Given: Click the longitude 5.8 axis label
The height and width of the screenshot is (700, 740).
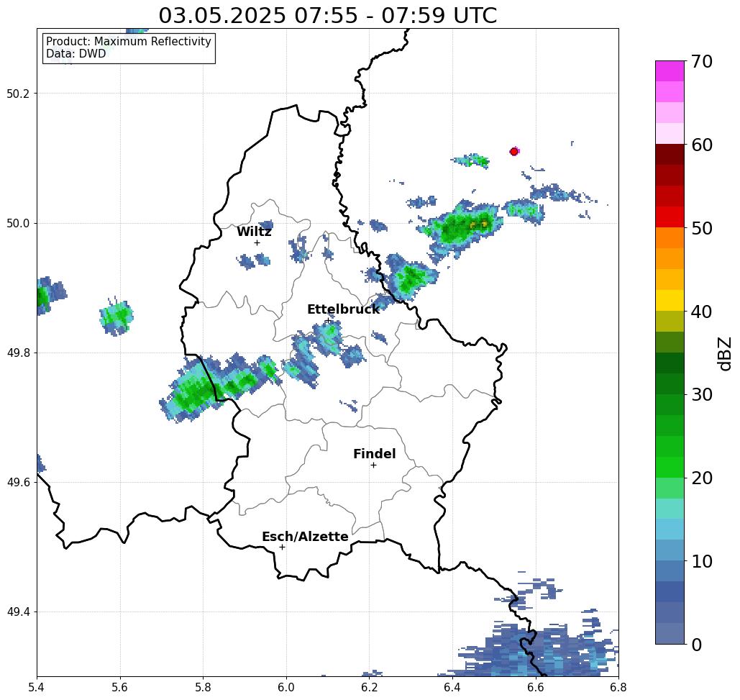Looking at the screenshot, I should point(203,688).
